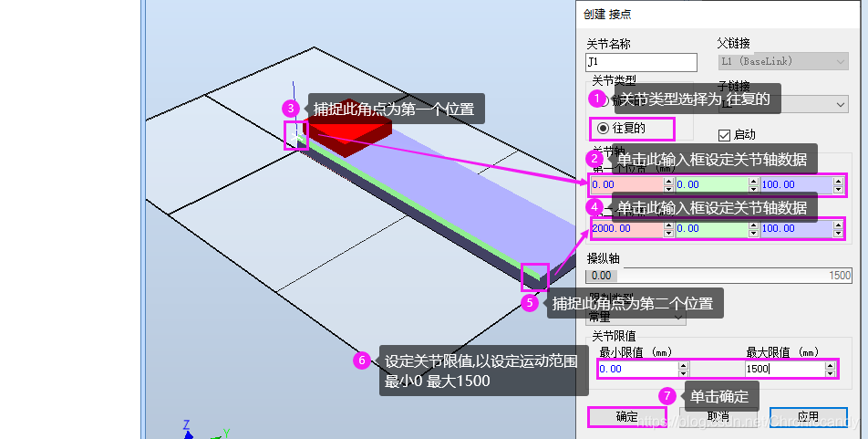Click first position Y field (green) 0.00
This screenshot has height=439, width=868.
point(712,184)
